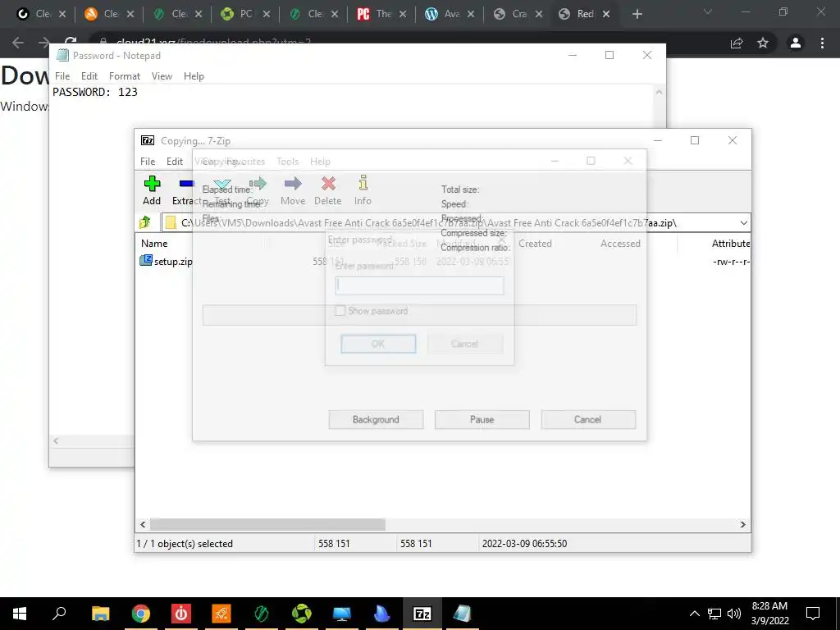
Task: Click the Created column header
Action: tap(535, 243)
